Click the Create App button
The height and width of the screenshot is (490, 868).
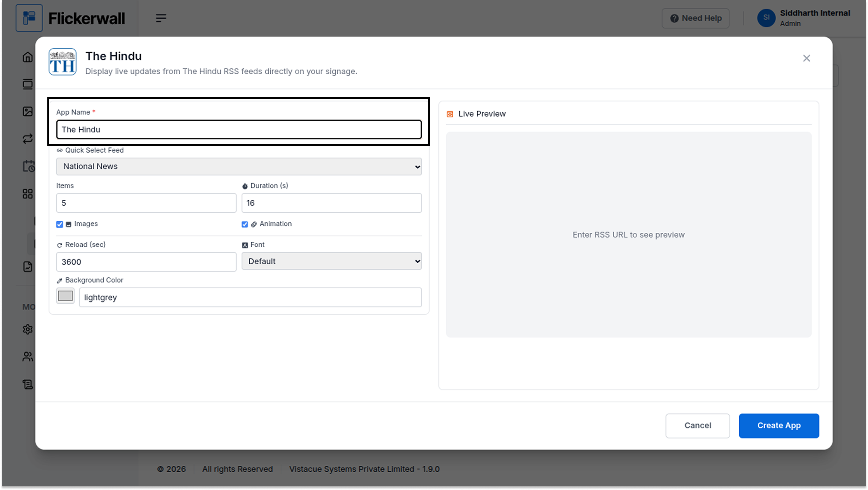point(779,426)
